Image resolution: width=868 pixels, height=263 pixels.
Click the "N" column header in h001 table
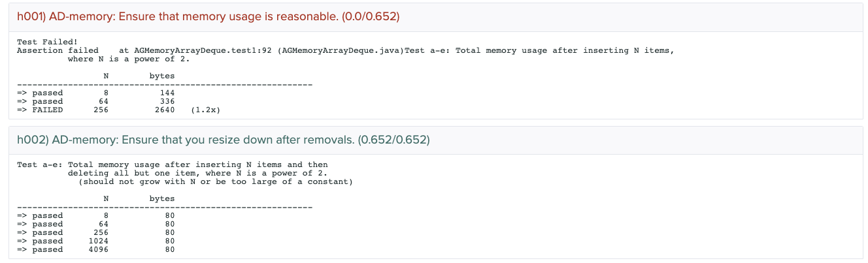[x=106, y=76]
